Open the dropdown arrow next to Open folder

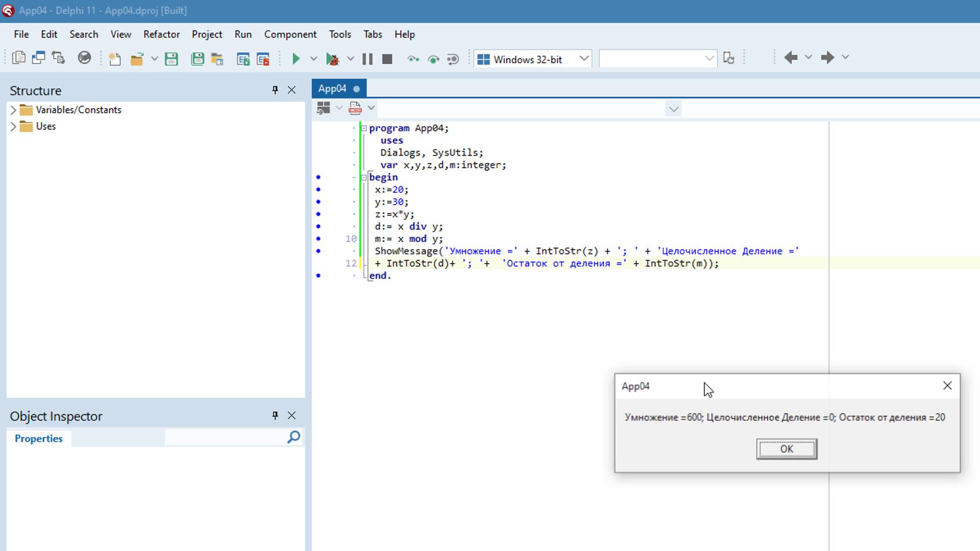pos(154,59)
